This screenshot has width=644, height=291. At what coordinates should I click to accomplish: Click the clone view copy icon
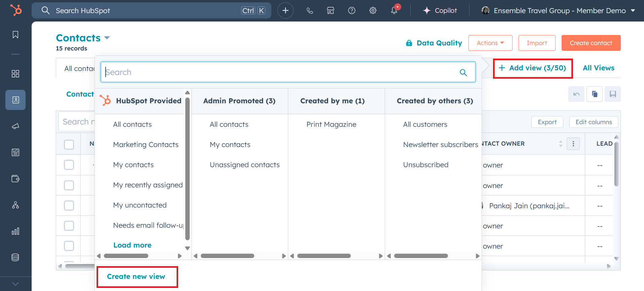[x=595, y=94]
